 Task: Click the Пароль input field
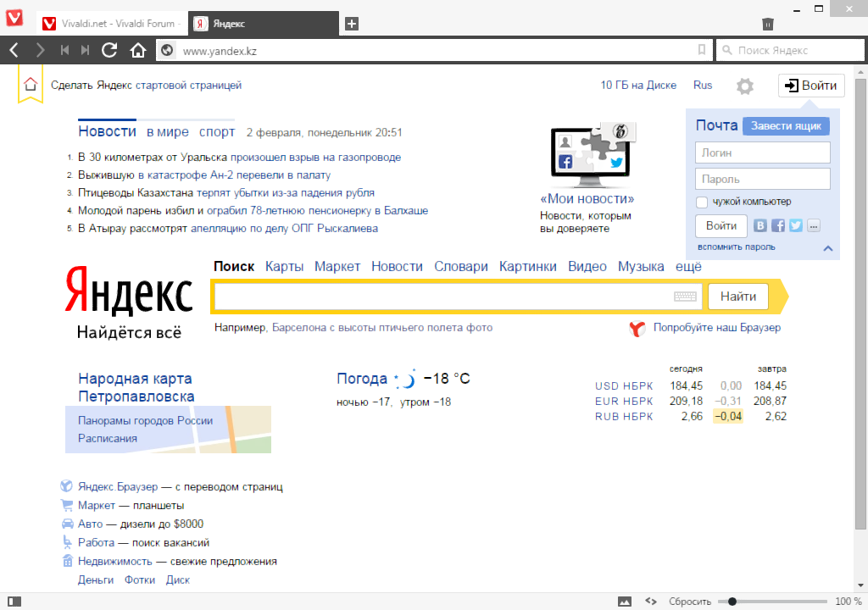pyautogui.click(x=762, y=180)
